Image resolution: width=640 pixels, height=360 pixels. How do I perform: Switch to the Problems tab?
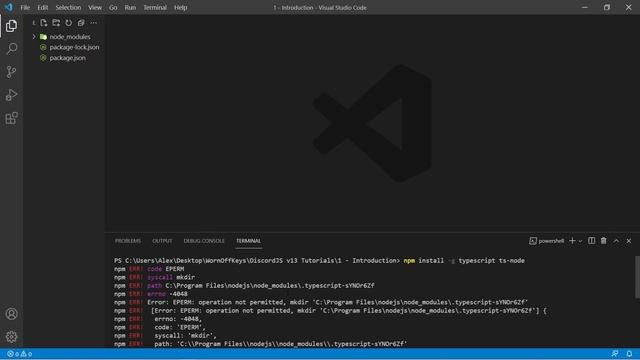tap(128, 241)
